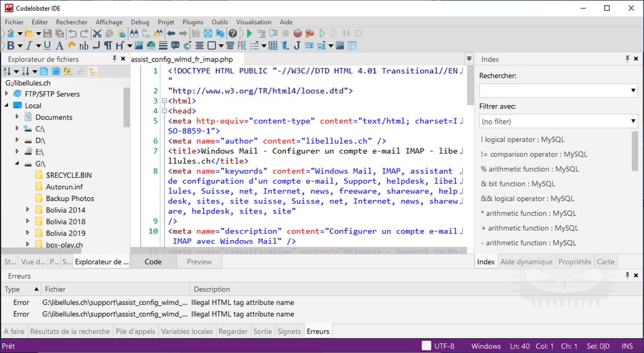Open the Fichier menu

coord(14,22)
